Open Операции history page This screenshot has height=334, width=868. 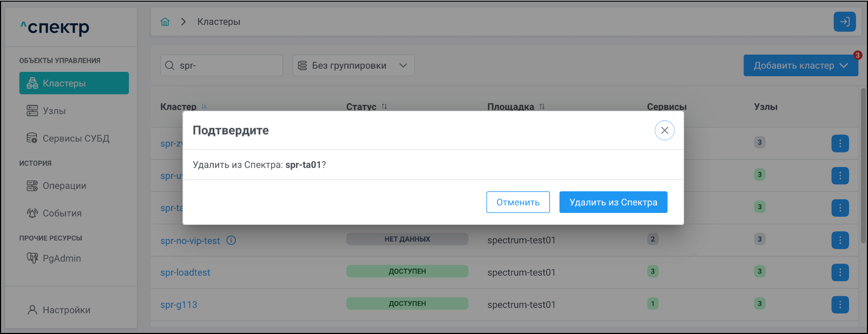click(x=64, y=186)
